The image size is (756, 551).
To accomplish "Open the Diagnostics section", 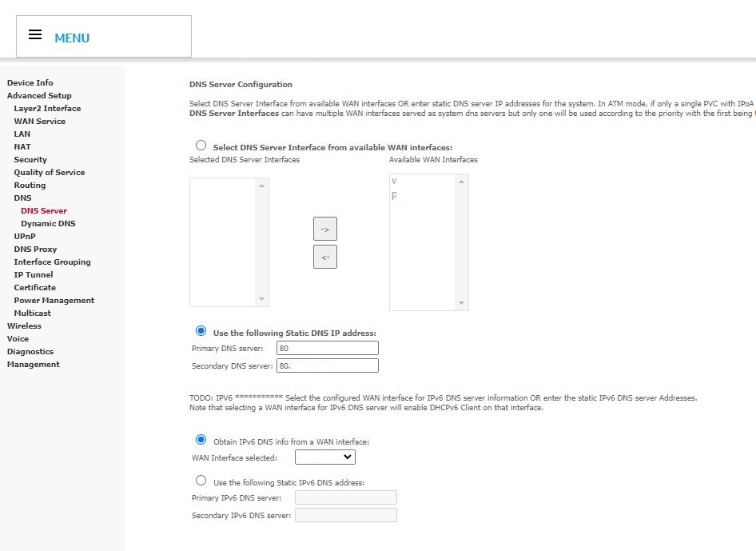I will coord(30,351).
